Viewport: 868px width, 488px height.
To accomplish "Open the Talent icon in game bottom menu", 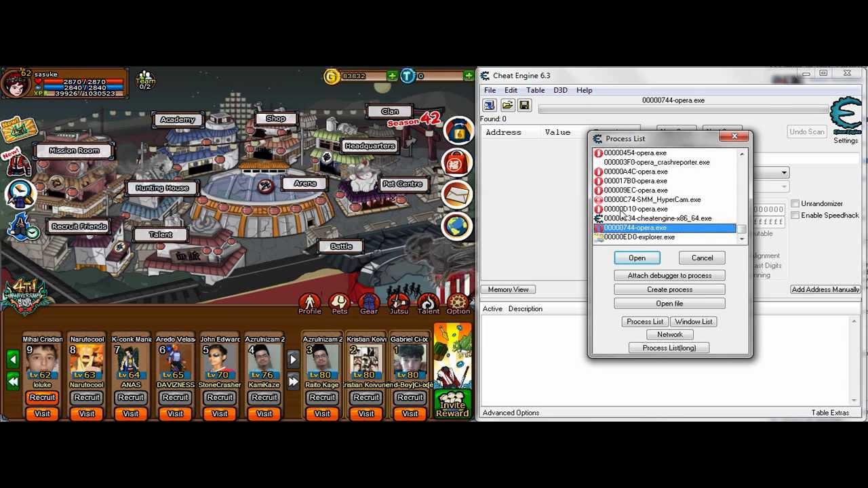I will (428, 303).
